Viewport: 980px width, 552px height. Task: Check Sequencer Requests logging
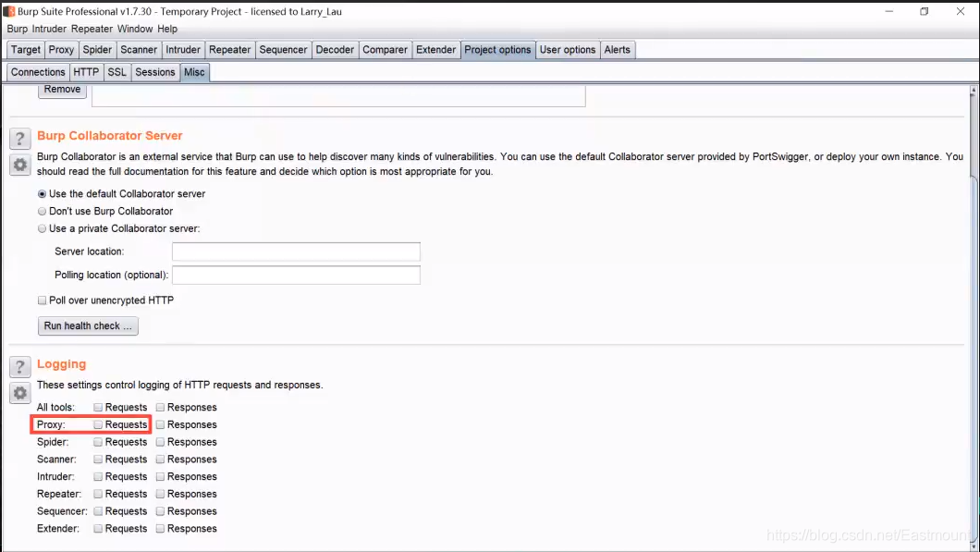[98, 511]
